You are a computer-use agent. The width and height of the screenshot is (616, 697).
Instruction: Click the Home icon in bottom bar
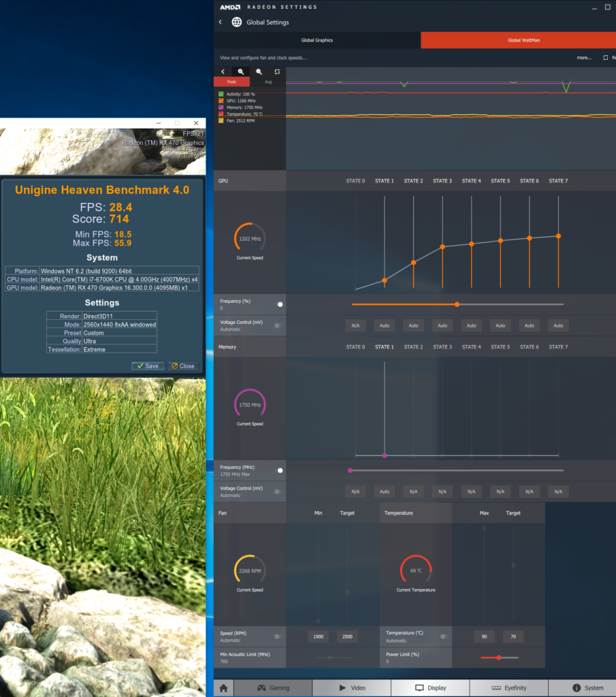coord(223,687)
